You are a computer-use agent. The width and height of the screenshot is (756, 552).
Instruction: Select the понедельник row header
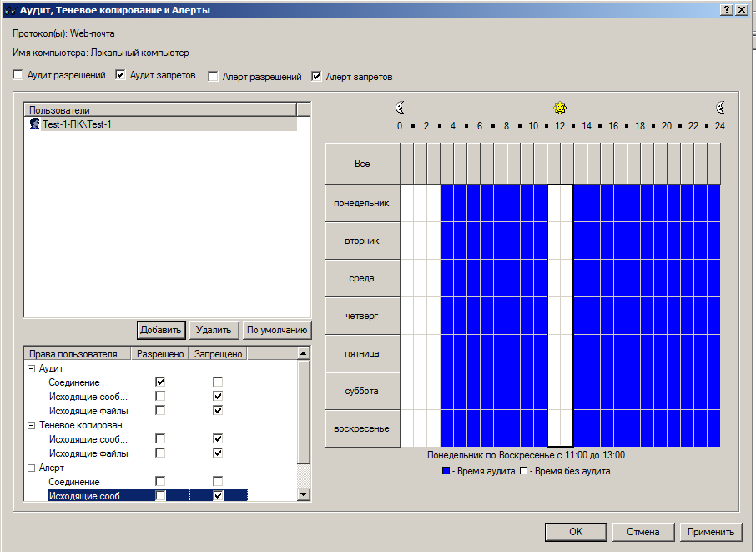click(361, 203)
